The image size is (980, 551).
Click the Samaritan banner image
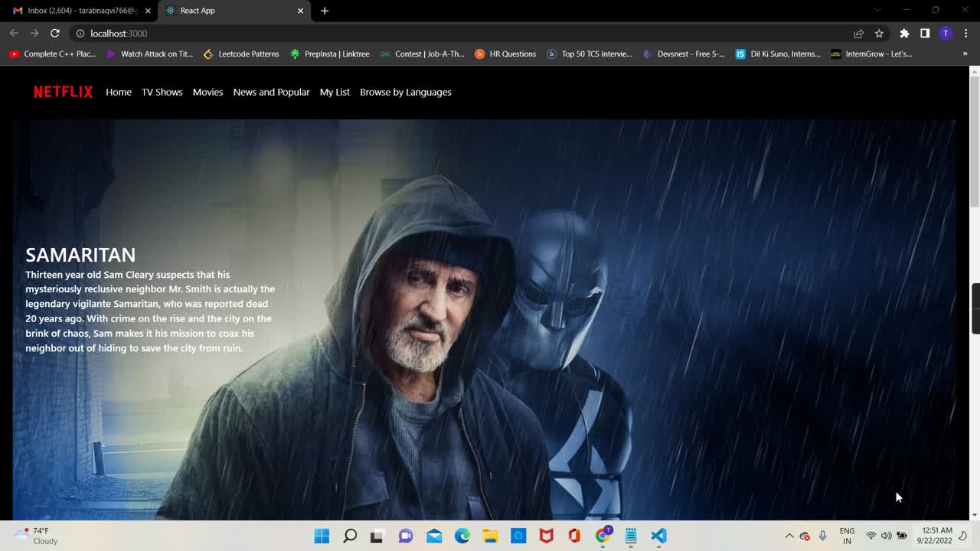(483, 320)
